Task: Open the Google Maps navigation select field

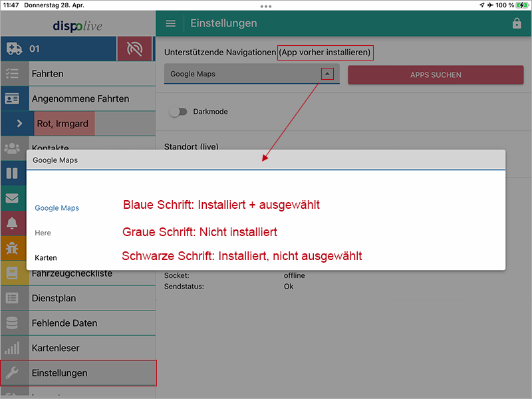Action: tap(252, 74)
